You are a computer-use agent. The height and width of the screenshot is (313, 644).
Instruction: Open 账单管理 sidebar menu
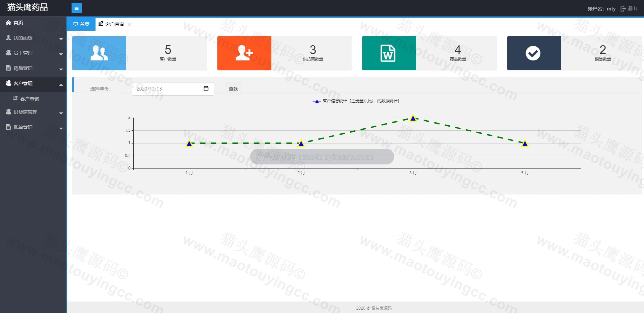[x=33, y=127]
